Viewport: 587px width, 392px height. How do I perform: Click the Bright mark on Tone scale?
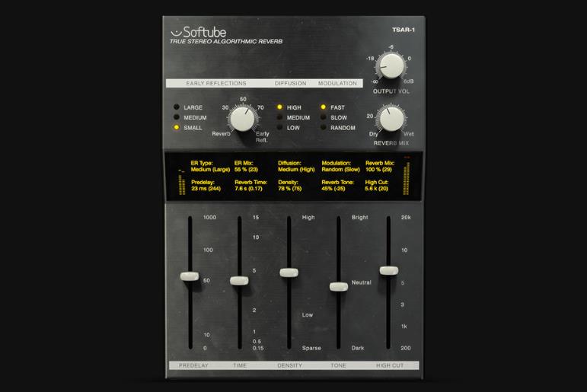coord(360,217)
